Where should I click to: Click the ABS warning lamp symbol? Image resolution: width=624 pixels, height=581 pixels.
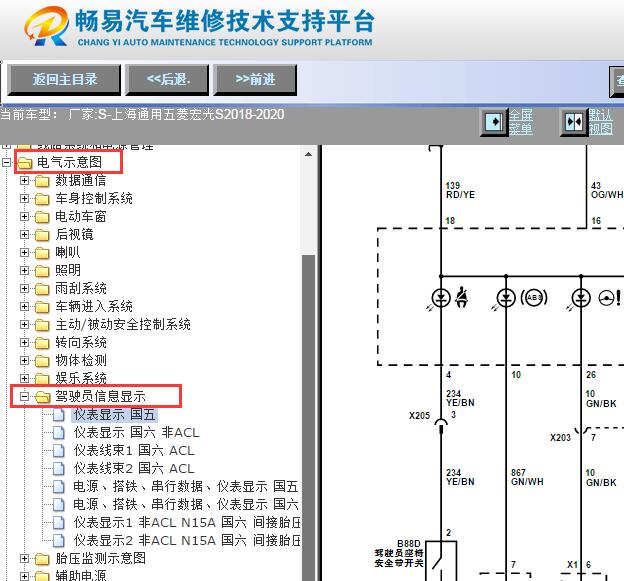[534, 298]
